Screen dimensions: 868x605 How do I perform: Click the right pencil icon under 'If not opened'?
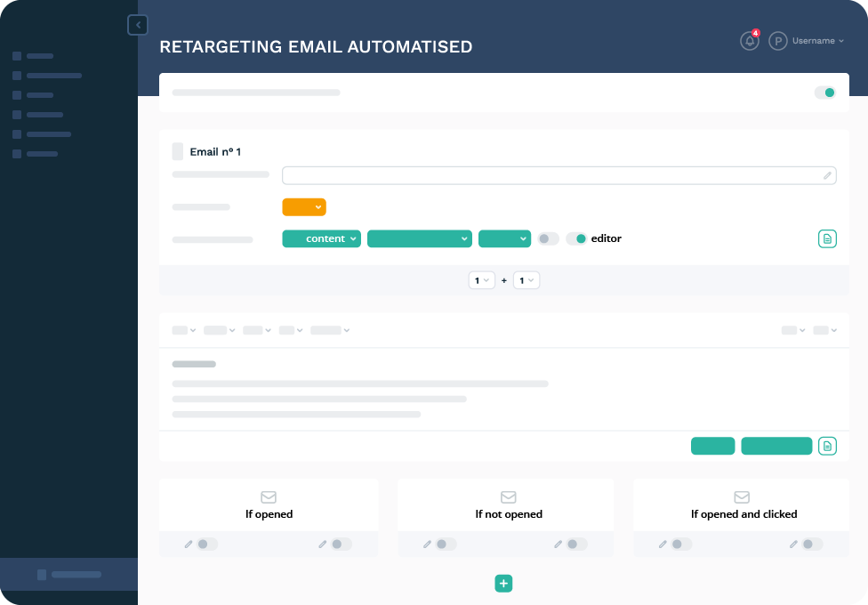[558, 544]
